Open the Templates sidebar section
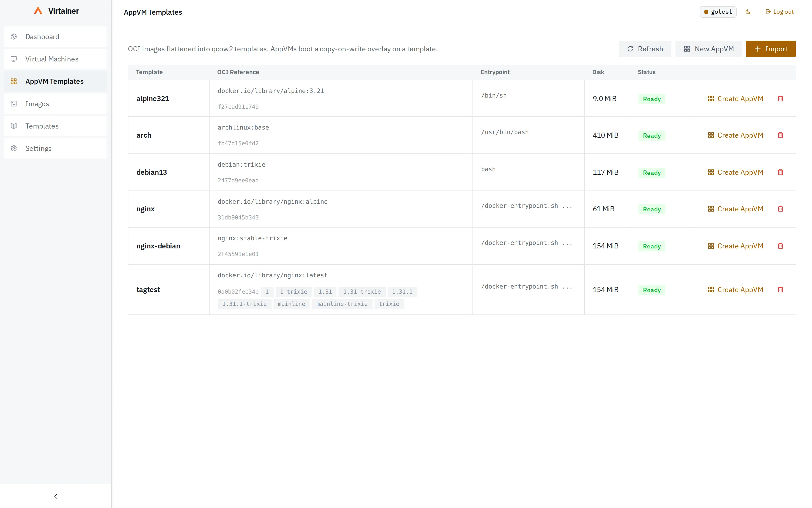The height and width of the screenshot is (508, 812). [x=55, y=126]
